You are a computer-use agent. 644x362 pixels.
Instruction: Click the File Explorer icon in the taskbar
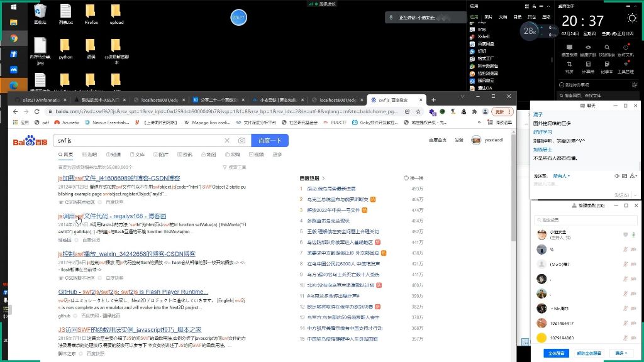14,23
